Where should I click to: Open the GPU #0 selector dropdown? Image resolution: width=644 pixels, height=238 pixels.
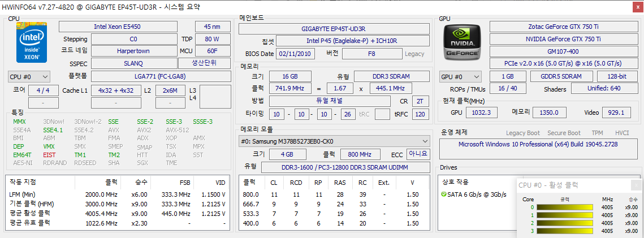460,77
